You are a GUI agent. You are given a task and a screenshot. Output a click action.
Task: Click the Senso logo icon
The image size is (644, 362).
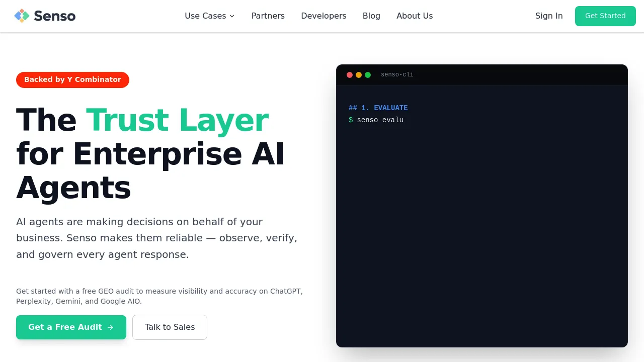click(x=22, y=16)
